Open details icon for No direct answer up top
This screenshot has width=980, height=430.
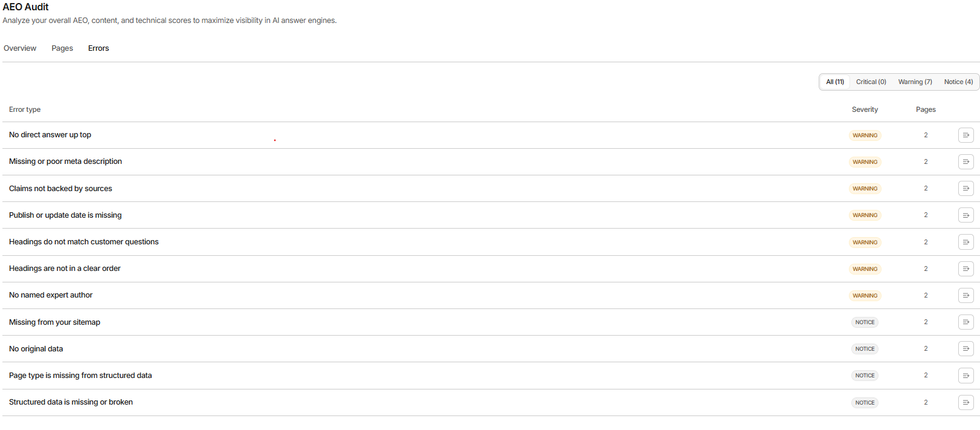(x=965, y=135)
